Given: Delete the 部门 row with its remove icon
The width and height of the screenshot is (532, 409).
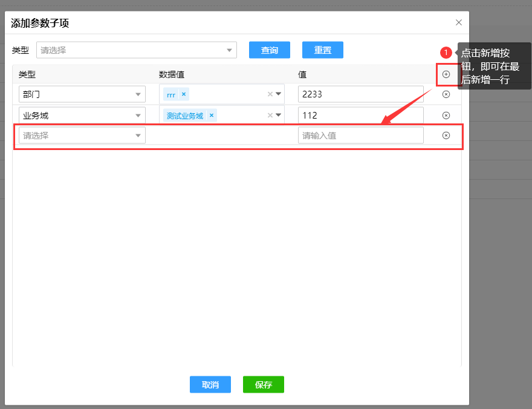Looking at the screenshot, I should (446, 94).
